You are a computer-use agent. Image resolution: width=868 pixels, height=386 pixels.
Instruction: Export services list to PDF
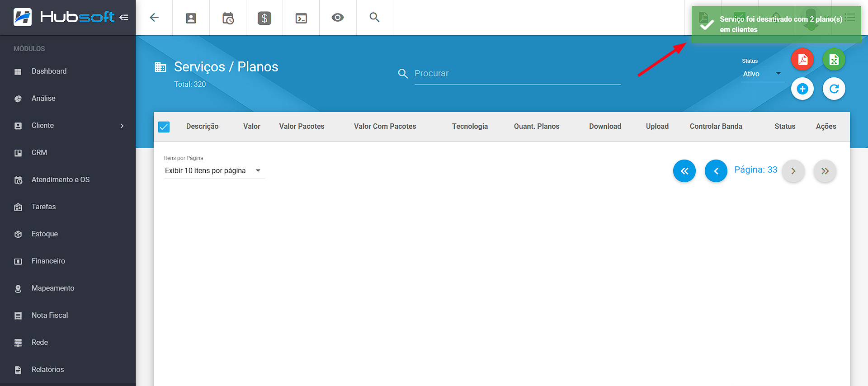(x=802, y=59)
